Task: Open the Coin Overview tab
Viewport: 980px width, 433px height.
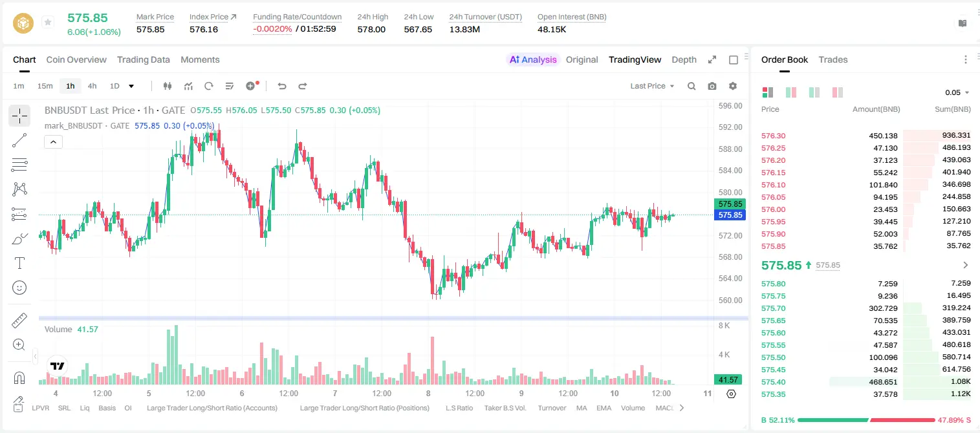Action: point(76,59)
